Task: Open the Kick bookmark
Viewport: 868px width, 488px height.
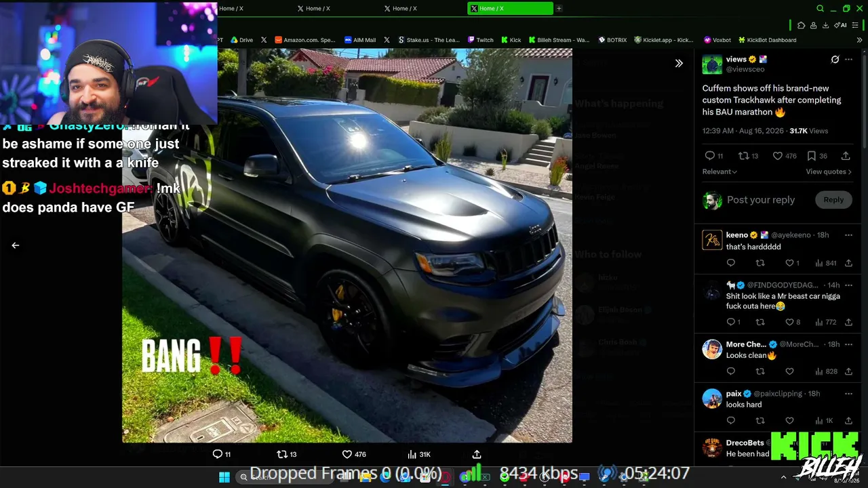Action: pyautogui.click(x=511, y=40)
